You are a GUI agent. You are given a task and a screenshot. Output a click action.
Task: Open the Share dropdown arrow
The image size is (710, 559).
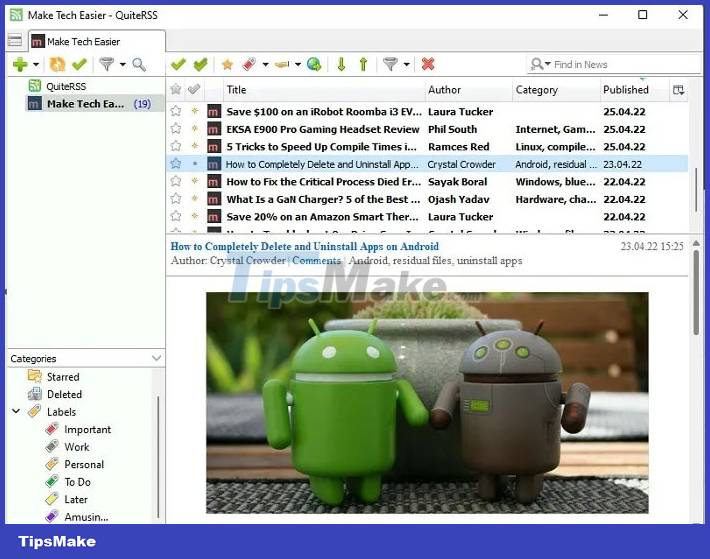[x=298, y=65]
